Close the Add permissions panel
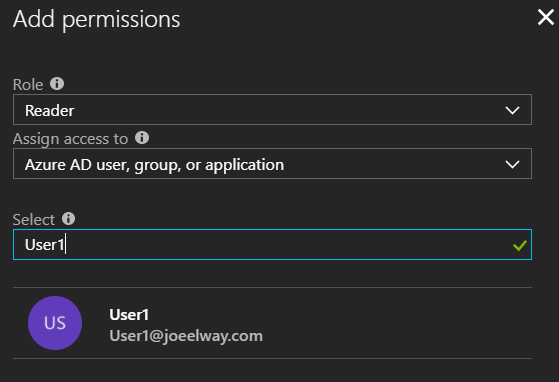 point(546,17)
